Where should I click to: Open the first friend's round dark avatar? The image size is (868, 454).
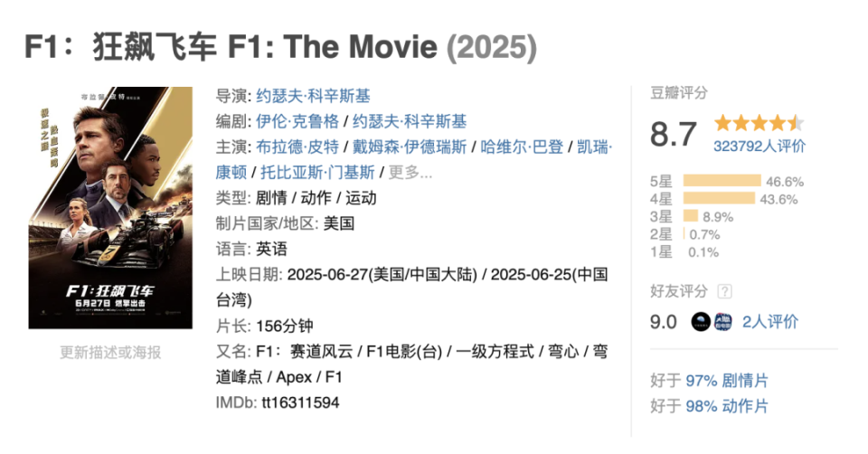point(701,322)
